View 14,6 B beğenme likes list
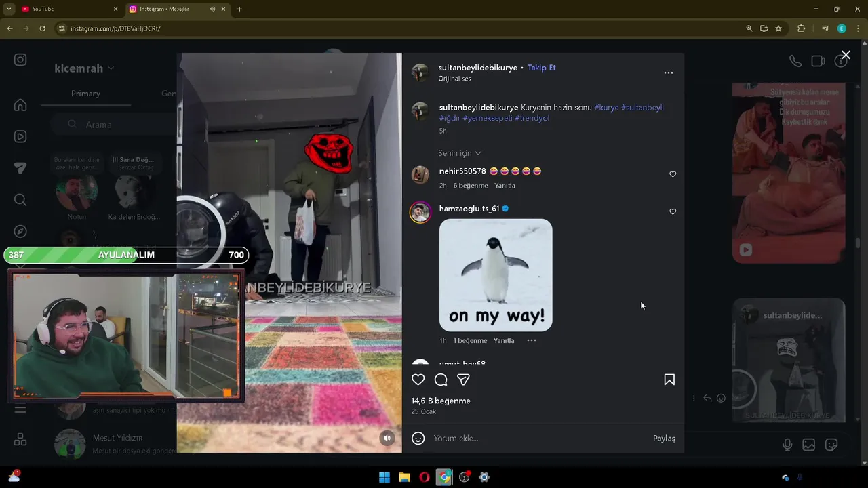This screenshot has height=488, width=868. point(441,401)
